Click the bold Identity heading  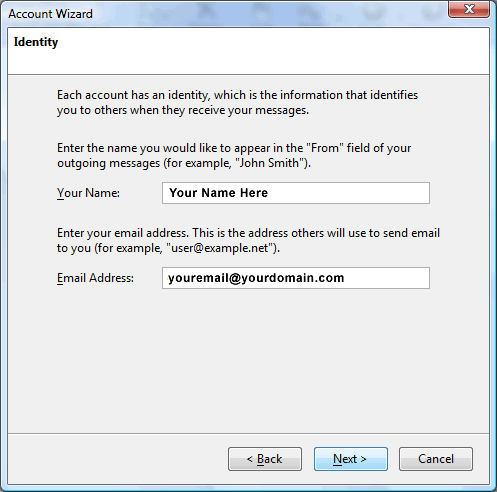[x=36, y=42]
